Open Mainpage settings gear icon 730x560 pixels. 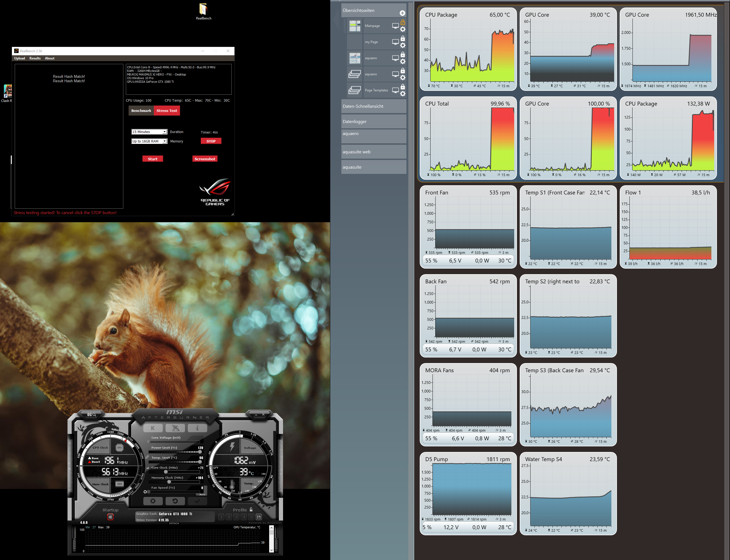coord(403,29)
